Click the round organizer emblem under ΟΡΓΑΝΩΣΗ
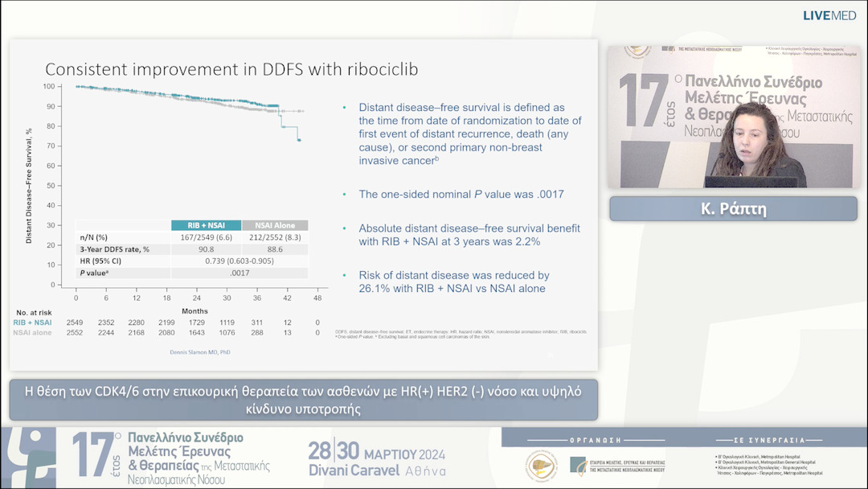Image resolution: width=868 pixels, height=489 pixels. tap(542, 465)
